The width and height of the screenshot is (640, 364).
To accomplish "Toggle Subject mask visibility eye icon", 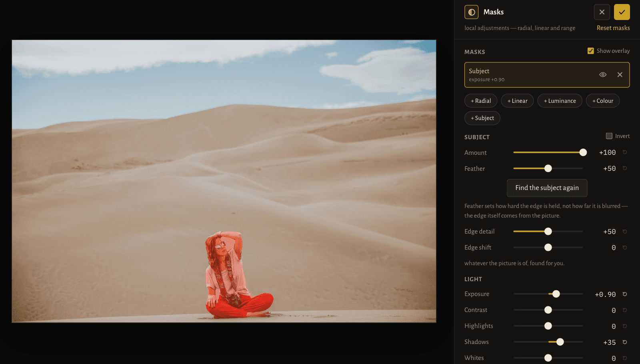I will tap(603, 75).
